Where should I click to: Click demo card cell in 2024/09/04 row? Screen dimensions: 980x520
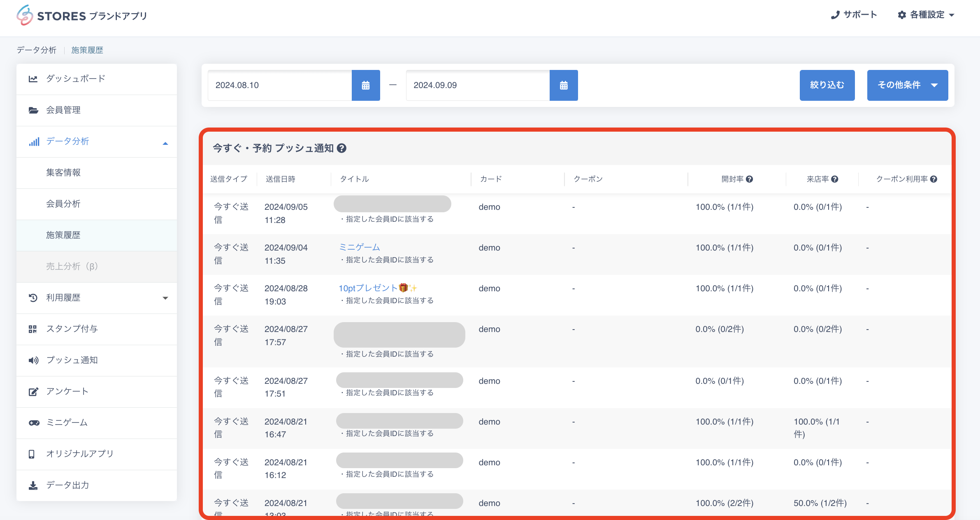(x=489, y=248)
